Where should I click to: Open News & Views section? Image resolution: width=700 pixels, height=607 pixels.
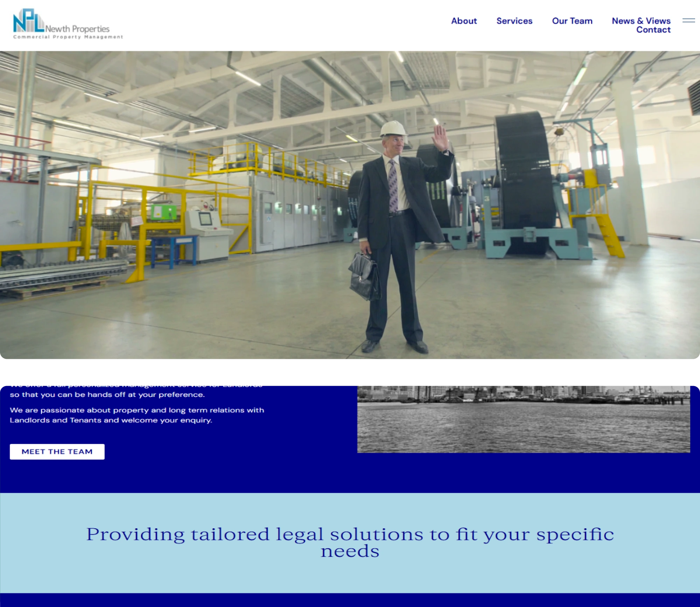tap(641, 21)
